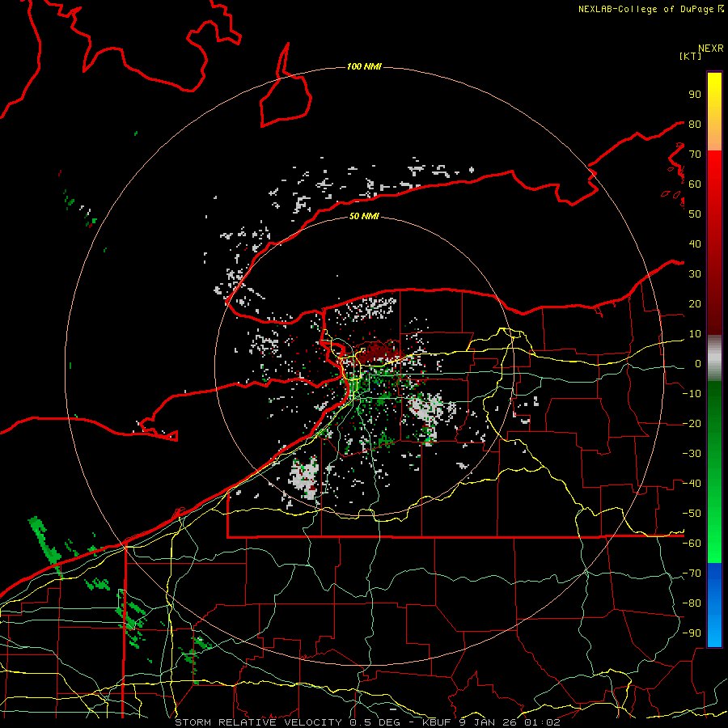
Task: Click the -10 value on the velocity scale
Action: pyautogui.click(x=692, y=394)
